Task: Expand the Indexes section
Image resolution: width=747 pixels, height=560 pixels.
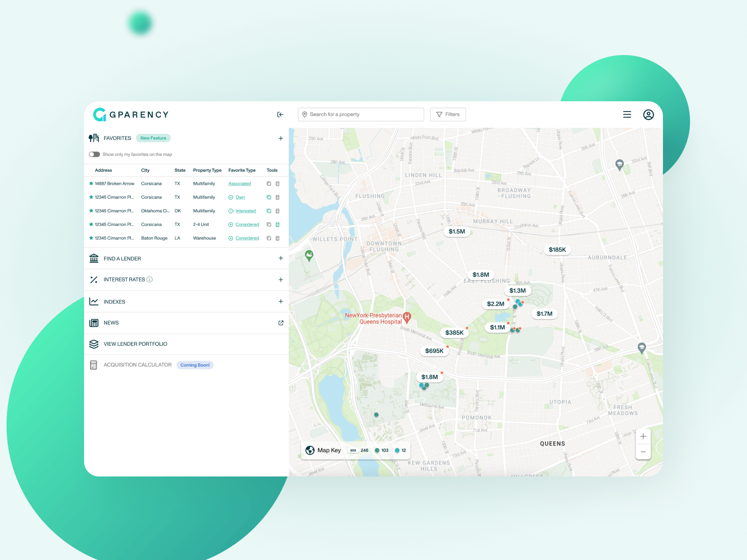Action: 281,301
